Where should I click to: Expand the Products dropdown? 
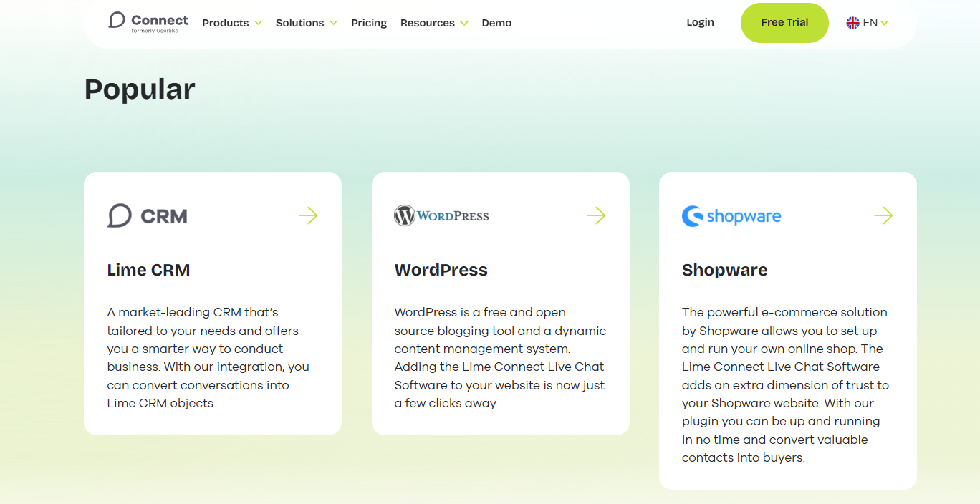pyautogui.click(x=231, y=22)
